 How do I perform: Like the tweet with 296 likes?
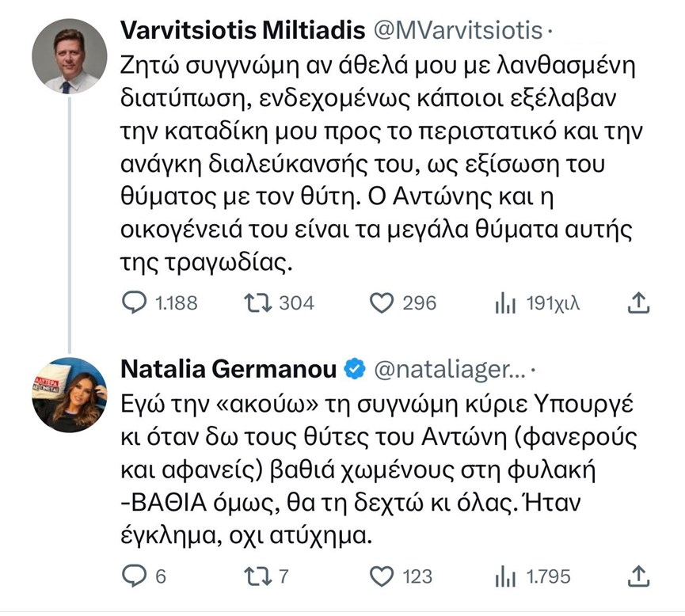pyautogui.click(x=383, y=302)
